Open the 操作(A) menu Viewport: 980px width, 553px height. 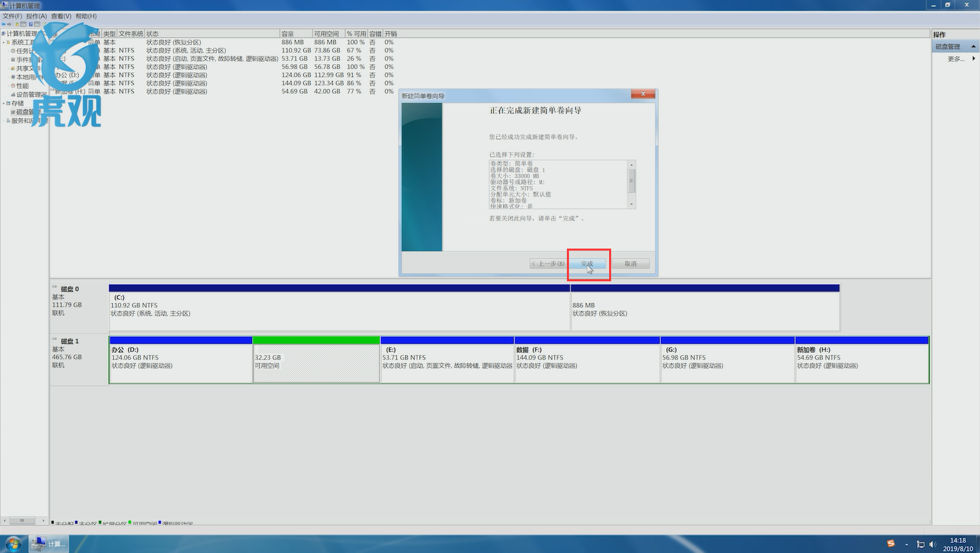(37, 16)
